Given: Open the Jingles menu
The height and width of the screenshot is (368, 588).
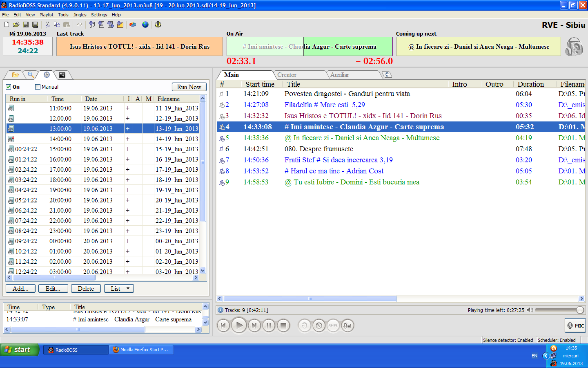Looking at the screenshot, I should [80, 15].
